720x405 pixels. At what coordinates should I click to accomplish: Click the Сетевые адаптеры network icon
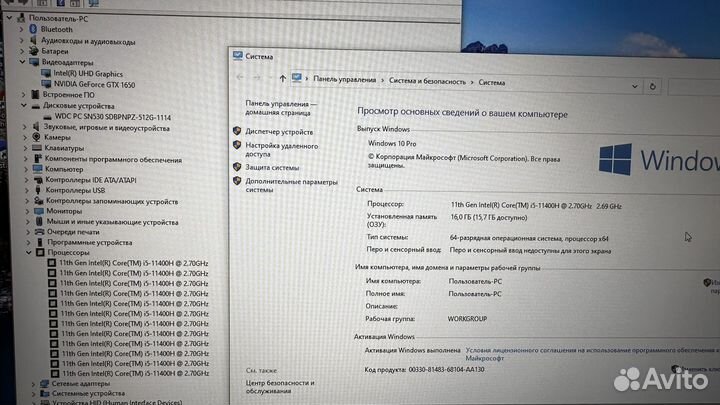point(44,383)
